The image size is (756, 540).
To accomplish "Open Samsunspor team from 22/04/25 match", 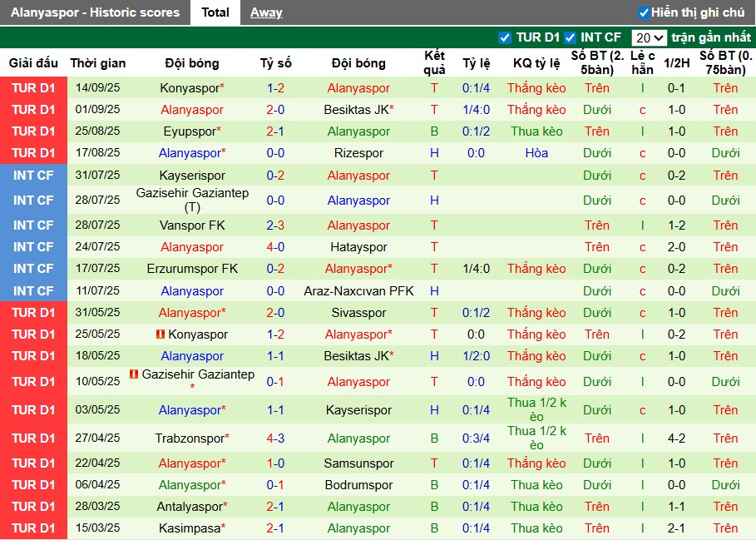I will point(358,463).
